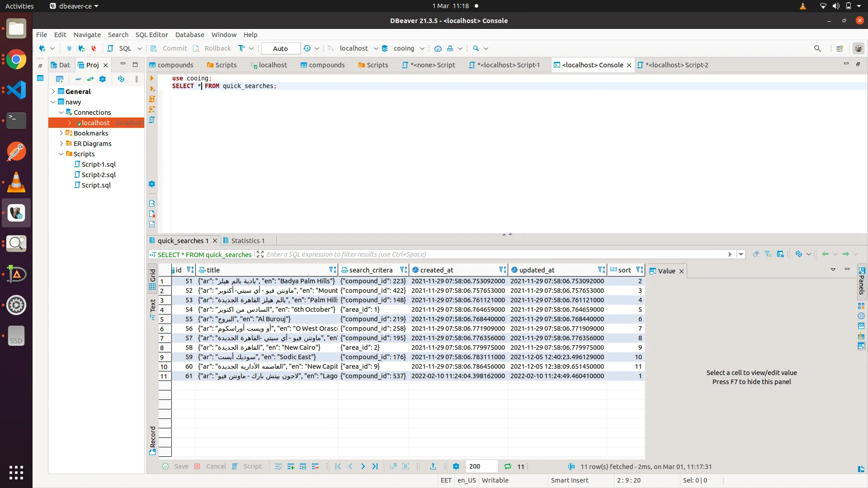Screen dimensions: 868x488
Task: Export result data icon
Action: pos(433,466)
